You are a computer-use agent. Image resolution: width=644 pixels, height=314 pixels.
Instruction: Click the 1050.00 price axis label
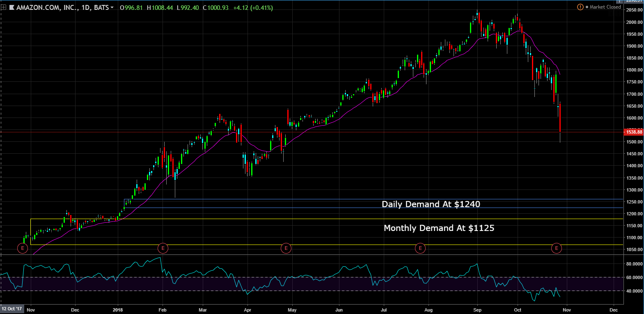[x=634, y=249]
